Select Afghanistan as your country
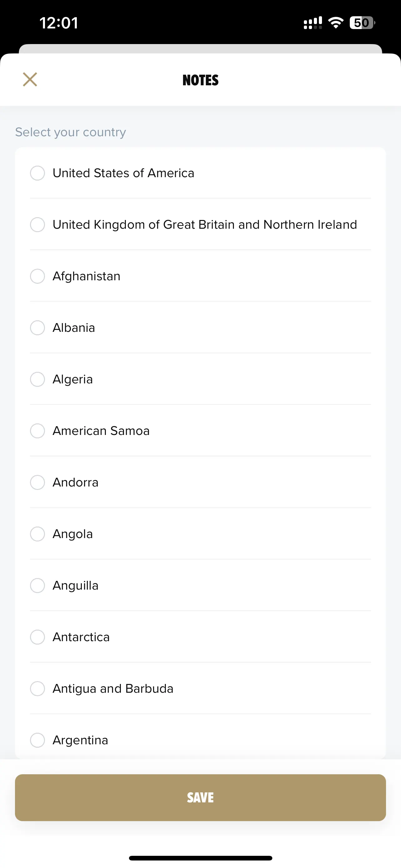401x868 pixels. pyautogui.click(x=37, y=276)
